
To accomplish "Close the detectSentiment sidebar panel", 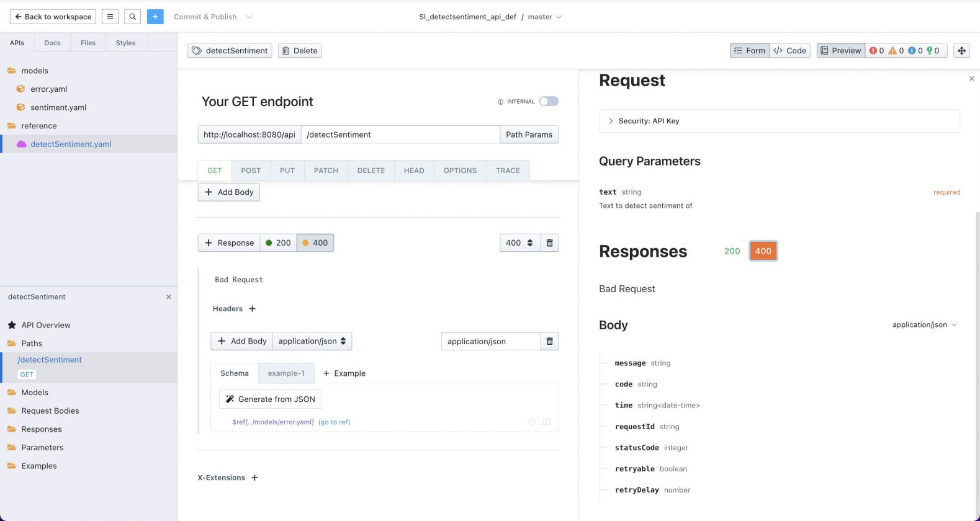I will tap(169, 297).
